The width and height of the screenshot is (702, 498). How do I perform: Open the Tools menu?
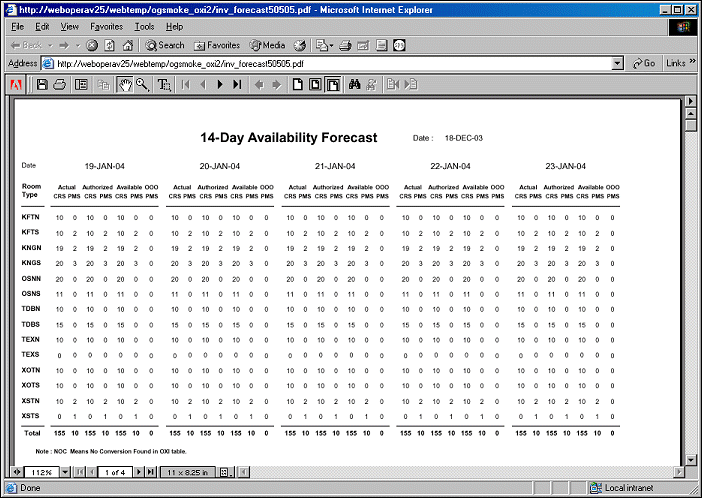pos(145,26)
